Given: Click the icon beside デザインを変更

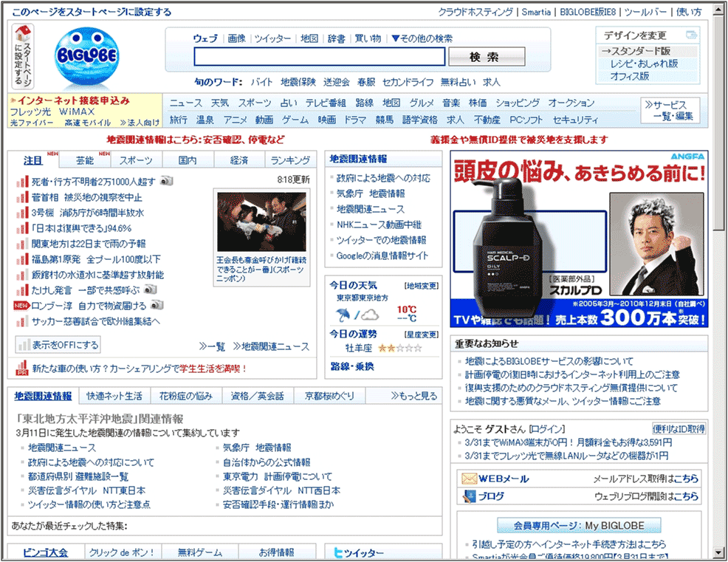Looking at the screenshot, I should 691,35.
